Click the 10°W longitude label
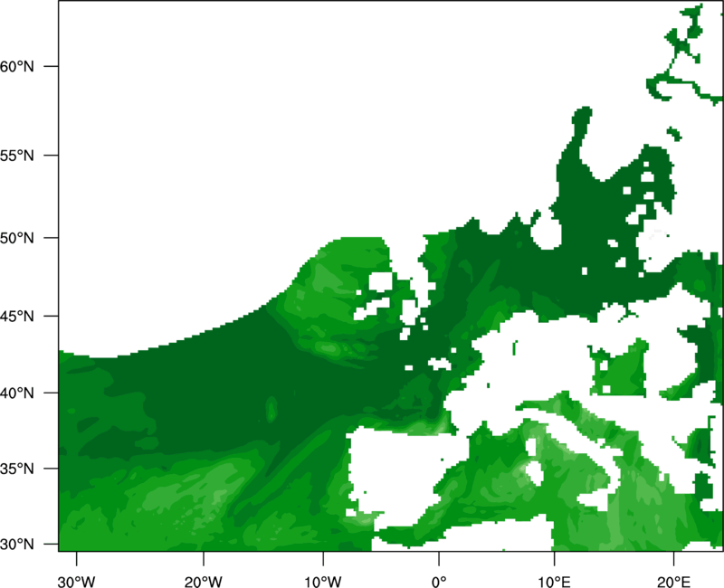The width and height of the screenshot is (724, 588). coord(323,582)
